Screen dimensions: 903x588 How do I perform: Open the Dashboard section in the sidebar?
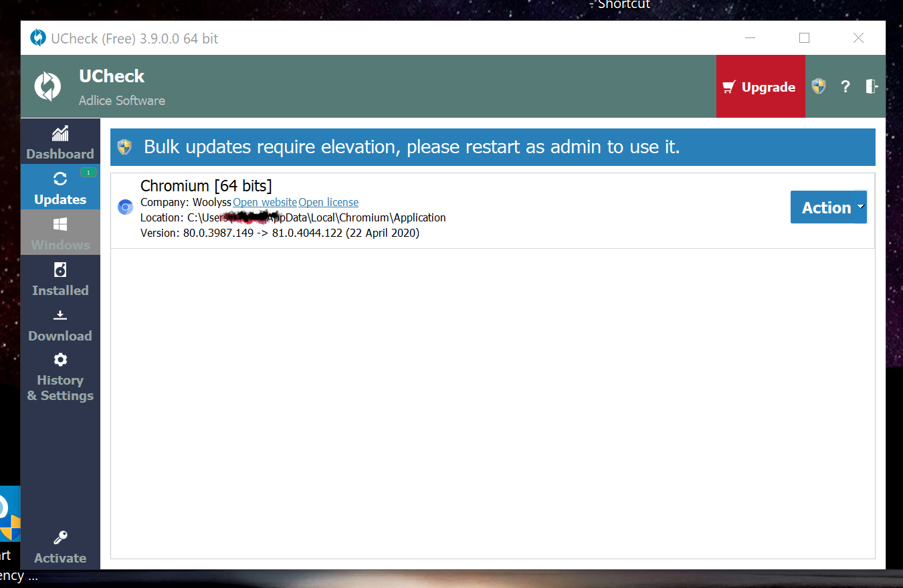60,142
